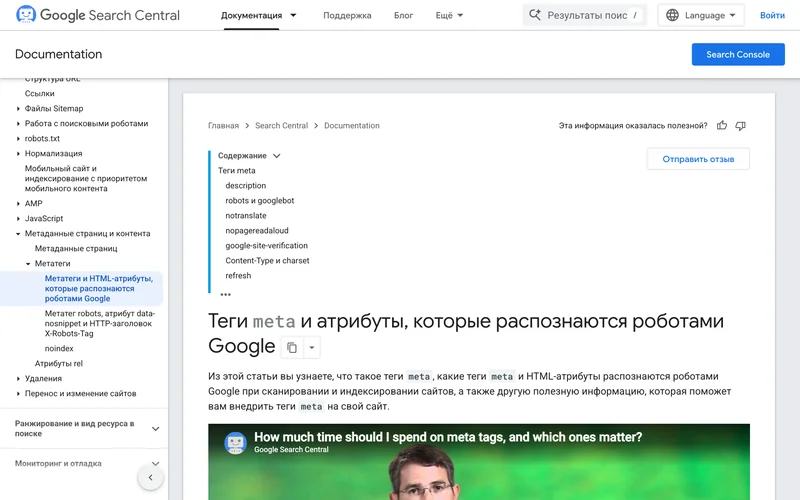Screen dimensions: 800x500
Task: Click the Documentation breadcrumb link
Action: tap(352, 126)
